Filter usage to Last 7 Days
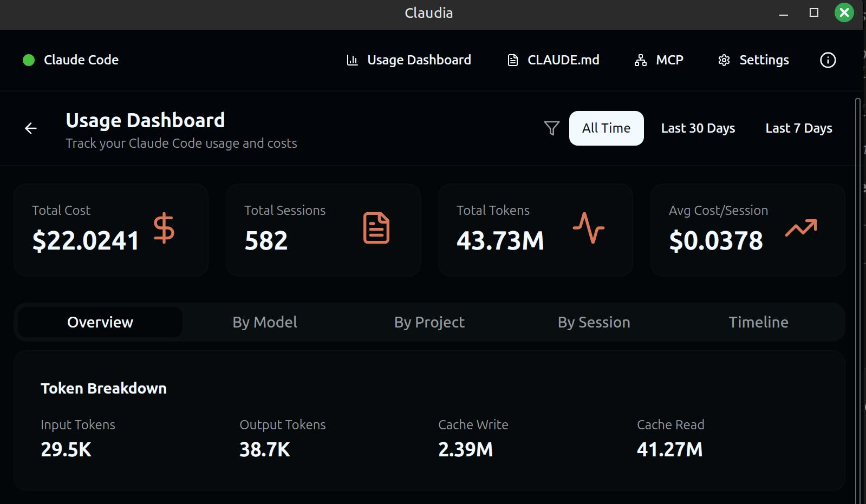 click(799, 128)
